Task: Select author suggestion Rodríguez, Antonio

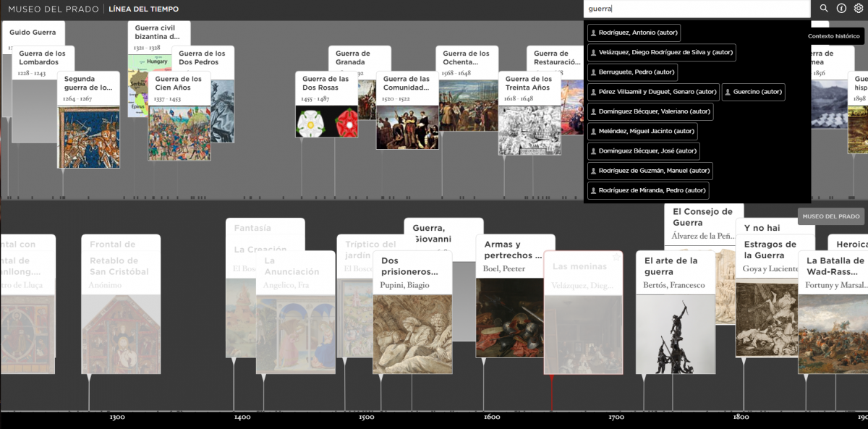Action: tap(634, 33)
